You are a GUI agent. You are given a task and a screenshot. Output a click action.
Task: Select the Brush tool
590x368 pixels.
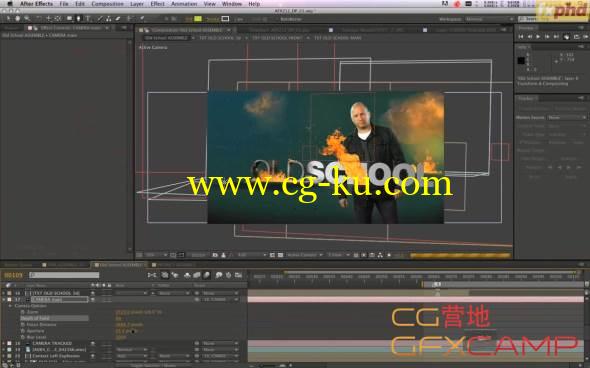coord(99,18)
